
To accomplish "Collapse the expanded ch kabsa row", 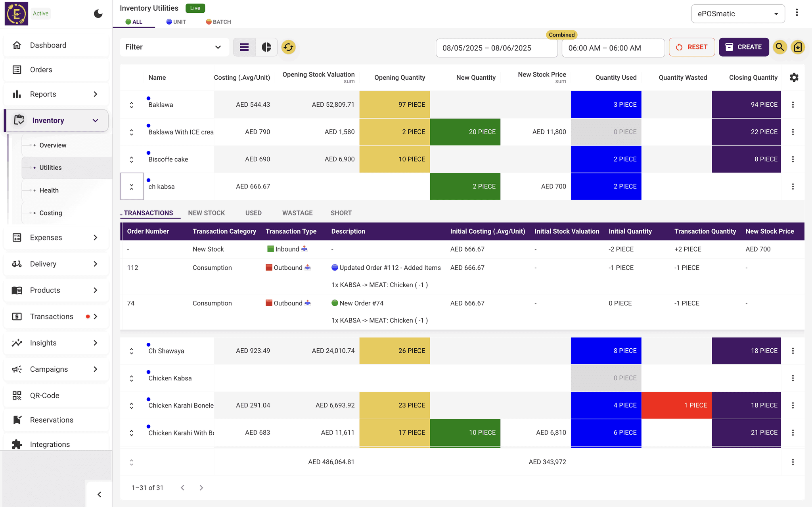I will pos(132,186).
